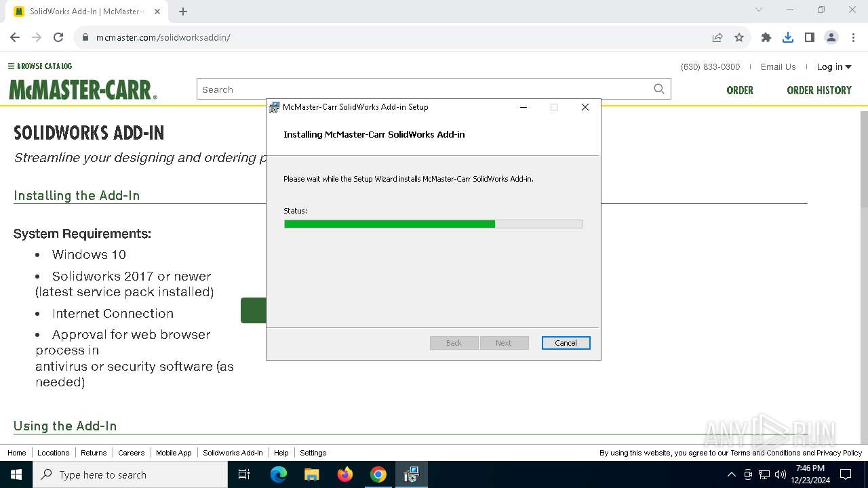Click the 'Using the Add-In' heading
This screenshot has width=868, height=488.
click(x=65, y=426)
